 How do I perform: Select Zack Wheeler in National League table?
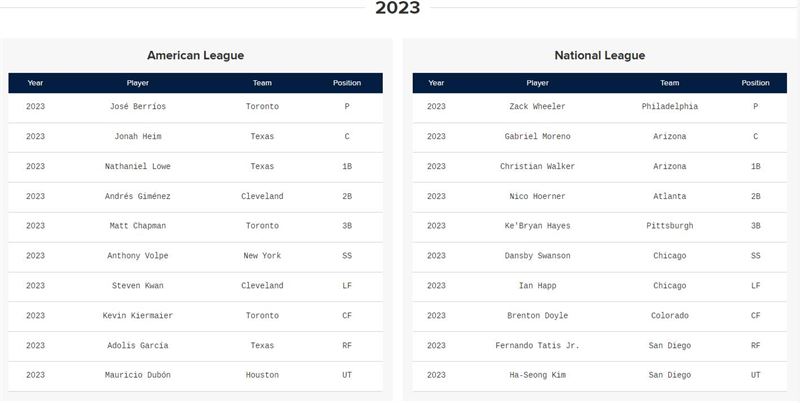point(537,107)
